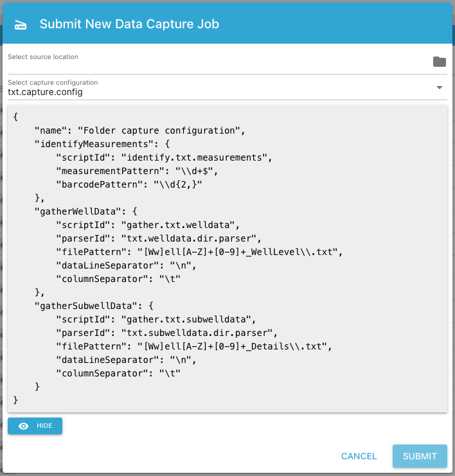Click the gather.txt.subwelldata scriptId line
Viewport: 455px width, 476px height.
pos(156,319)
